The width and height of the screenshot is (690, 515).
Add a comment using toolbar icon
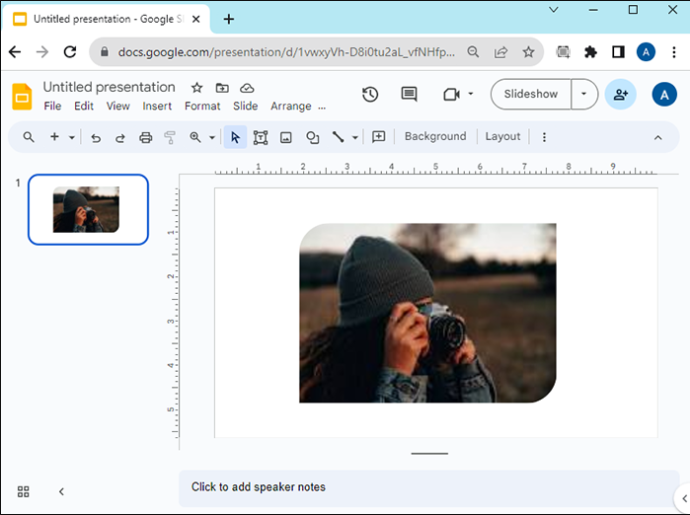[x=378, y=137]
